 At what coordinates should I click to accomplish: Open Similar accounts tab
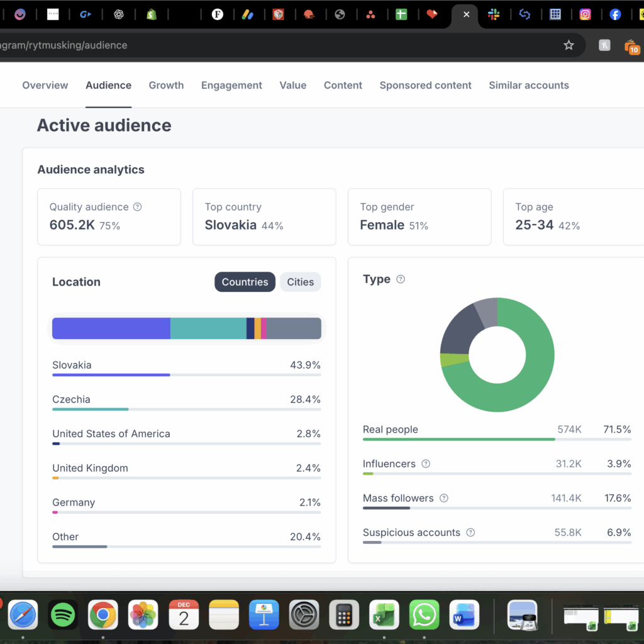528,86
